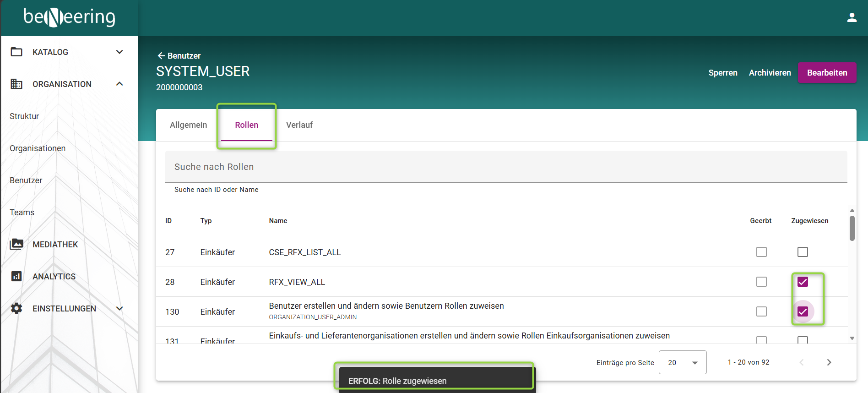Expand the Katalog menu chevron
Viewport: 868px width, 393px height.
tap(119, 52)
